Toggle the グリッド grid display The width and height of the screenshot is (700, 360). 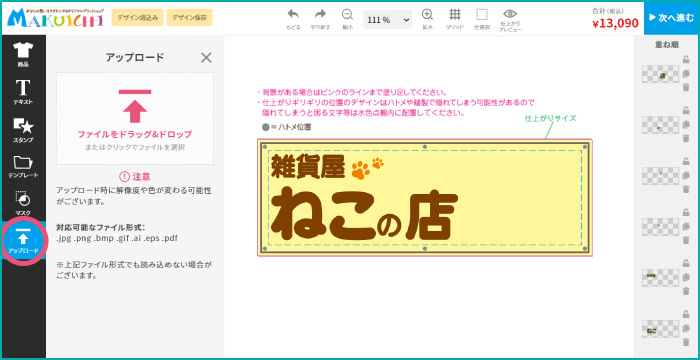click(454, 20)
